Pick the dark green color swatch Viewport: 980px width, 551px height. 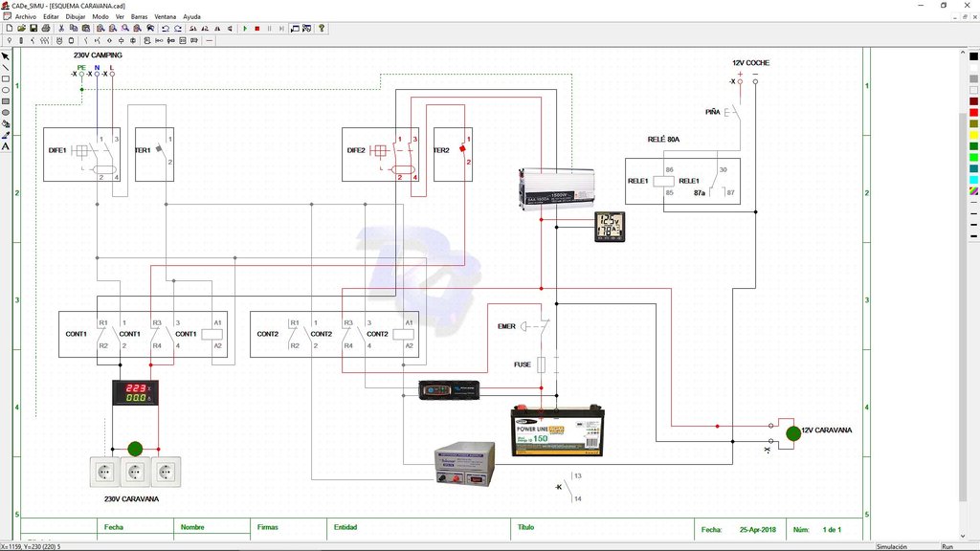[973, 146]
